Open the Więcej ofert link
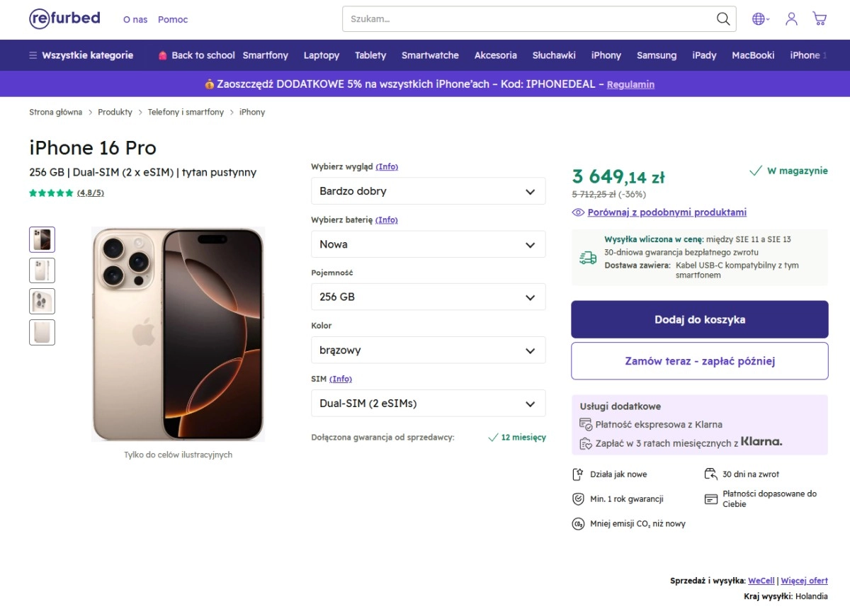The image size is (850, 616). (804, 581)
